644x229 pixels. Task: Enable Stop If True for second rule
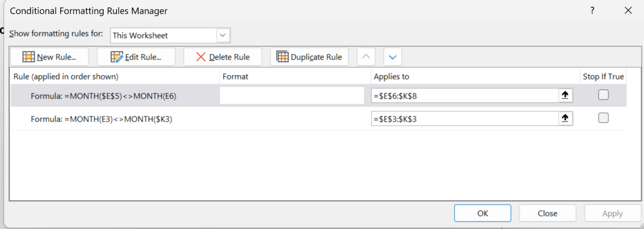click(604, 118)
